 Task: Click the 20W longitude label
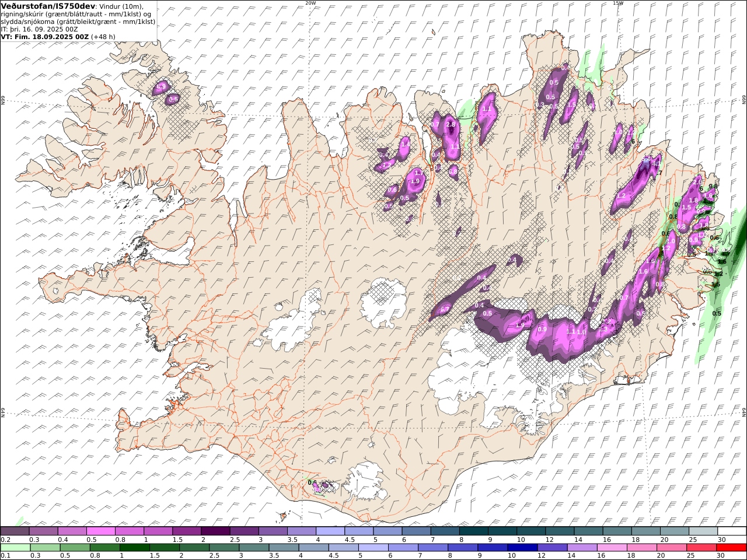click(x=310, y=3)
